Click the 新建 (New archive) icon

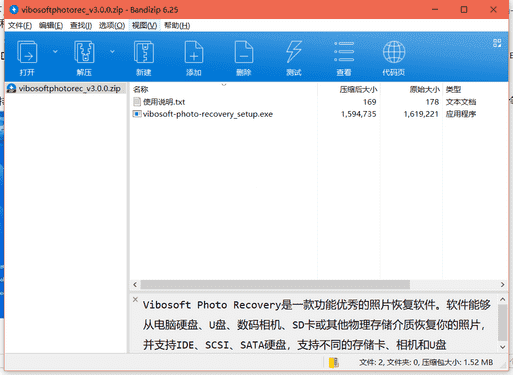pos(144,52)
